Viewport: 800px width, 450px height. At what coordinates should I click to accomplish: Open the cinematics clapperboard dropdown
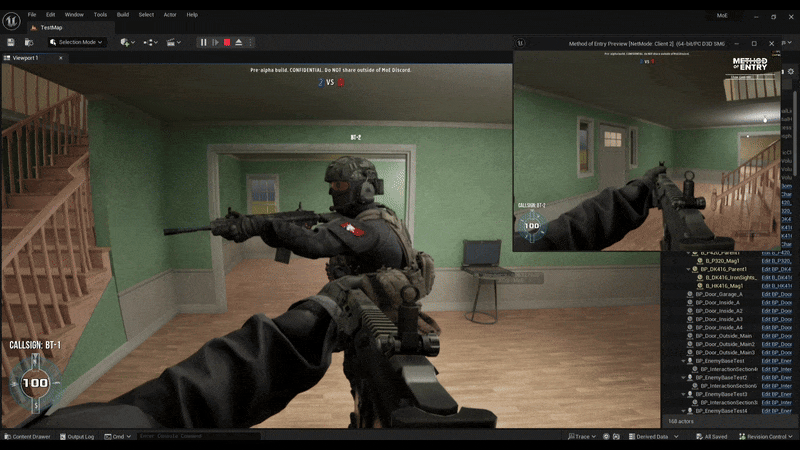pos(173,42)
